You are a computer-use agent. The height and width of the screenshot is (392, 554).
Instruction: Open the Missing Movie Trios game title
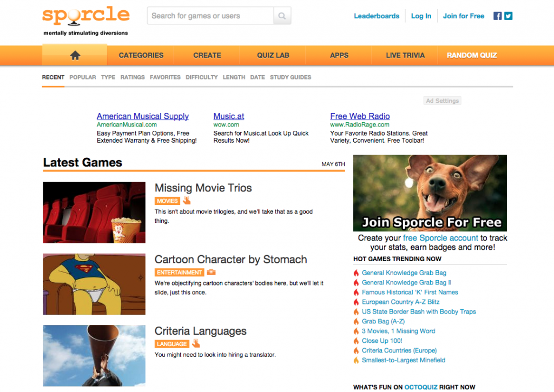203,188
